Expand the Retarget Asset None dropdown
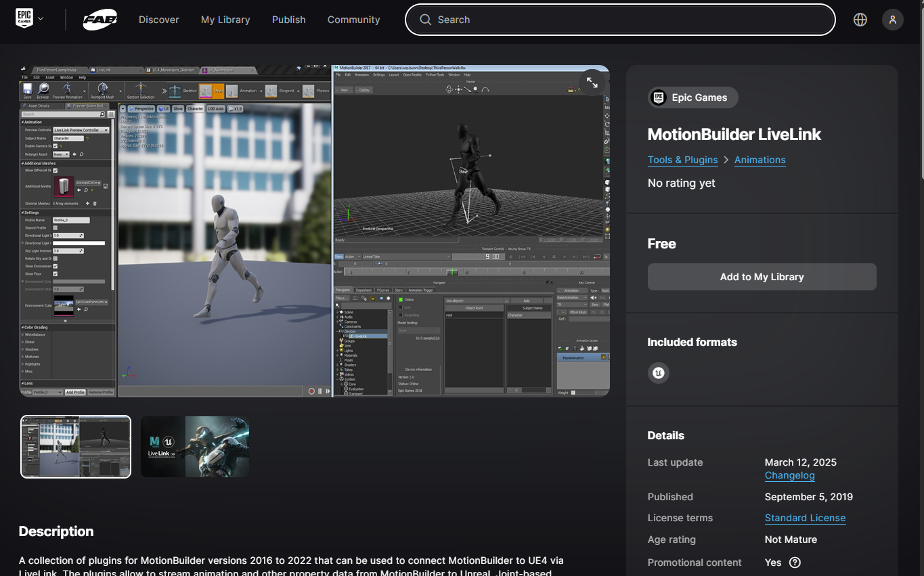This screenshot has width=924, height=576. click(x=62, y=154)
